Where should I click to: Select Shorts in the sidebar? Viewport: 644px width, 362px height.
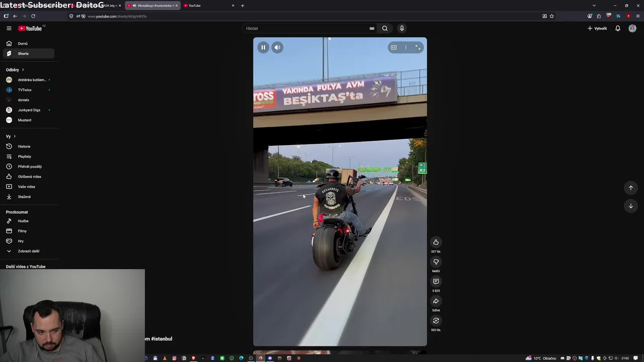coord(29,53)
